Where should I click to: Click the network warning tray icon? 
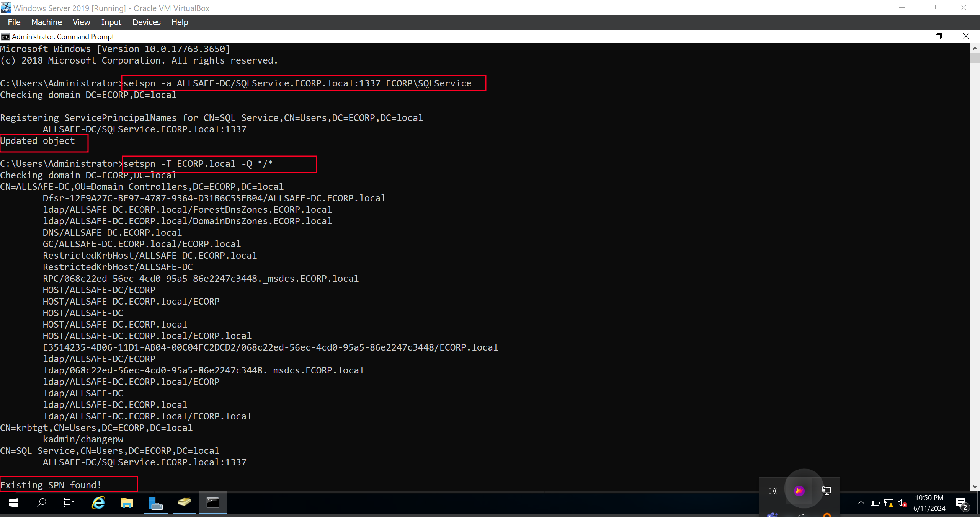[889, 503]
